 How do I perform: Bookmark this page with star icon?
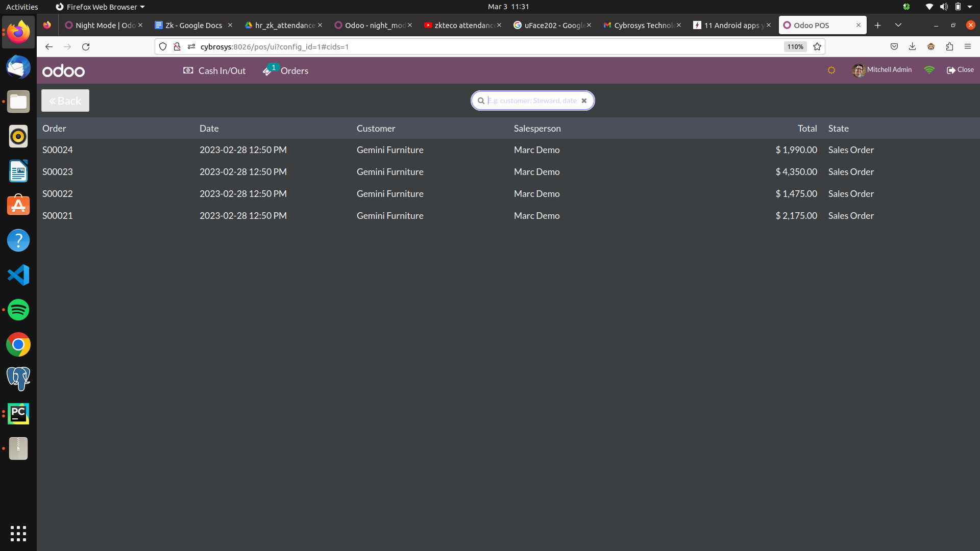click(817, 46)
